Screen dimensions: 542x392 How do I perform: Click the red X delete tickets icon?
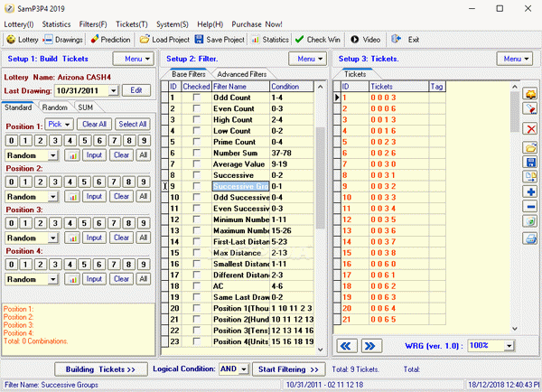530,129
